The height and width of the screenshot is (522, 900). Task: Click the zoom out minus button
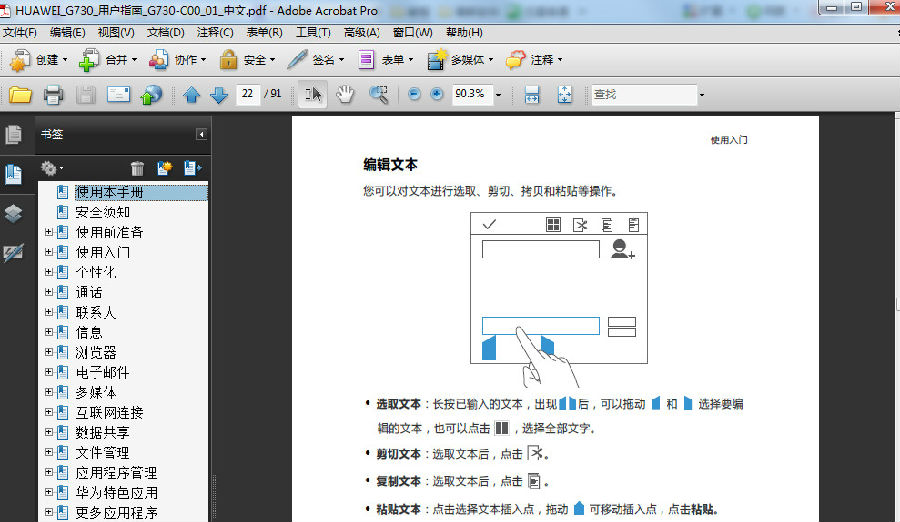click(414, 94)
